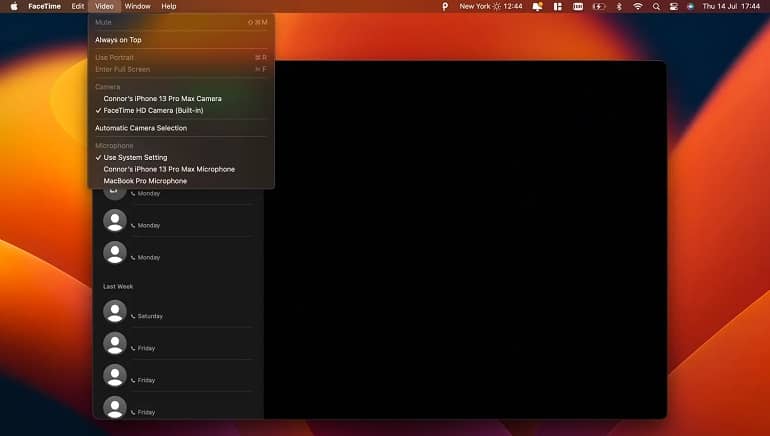Close the open Video menu
Screen dimensions: 770x436
(x=104, y=6)
